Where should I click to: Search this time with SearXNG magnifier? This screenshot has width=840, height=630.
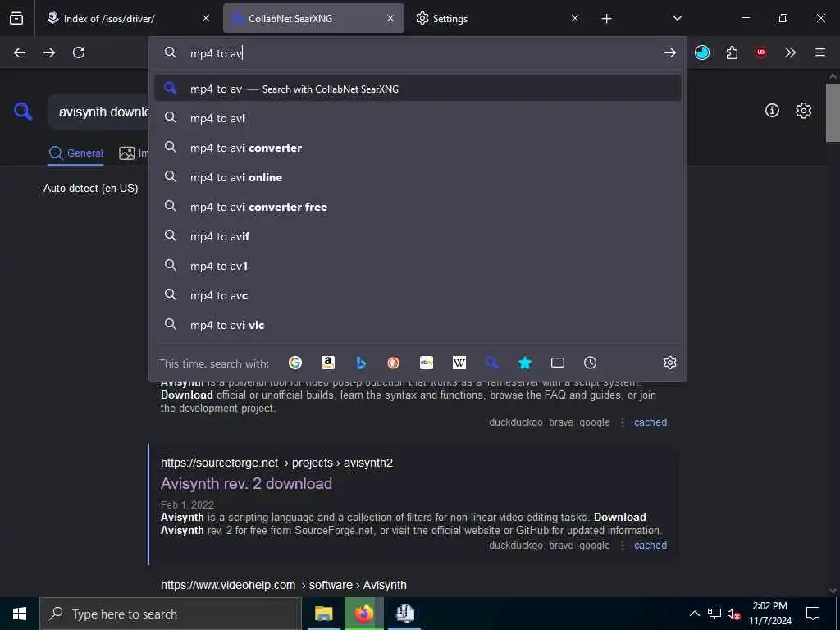coord(492,363)
